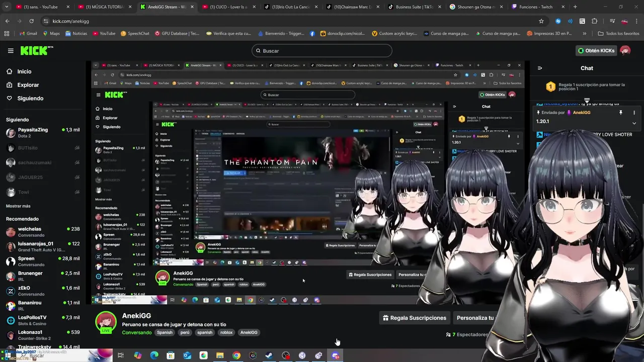Open the Gmail bookmark
This screenshot has width=644, height=362.
click(x=28, y=34)
